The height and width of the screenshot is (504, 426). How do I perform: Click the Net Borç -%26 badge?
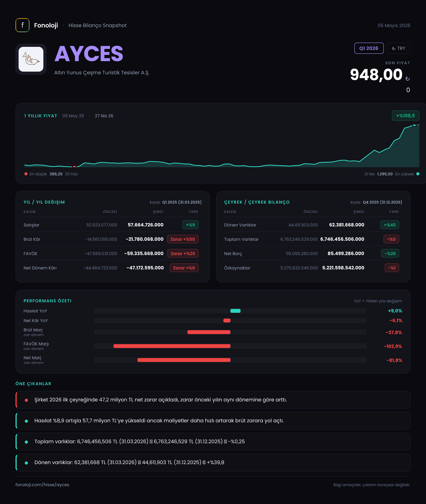(390, 253)
